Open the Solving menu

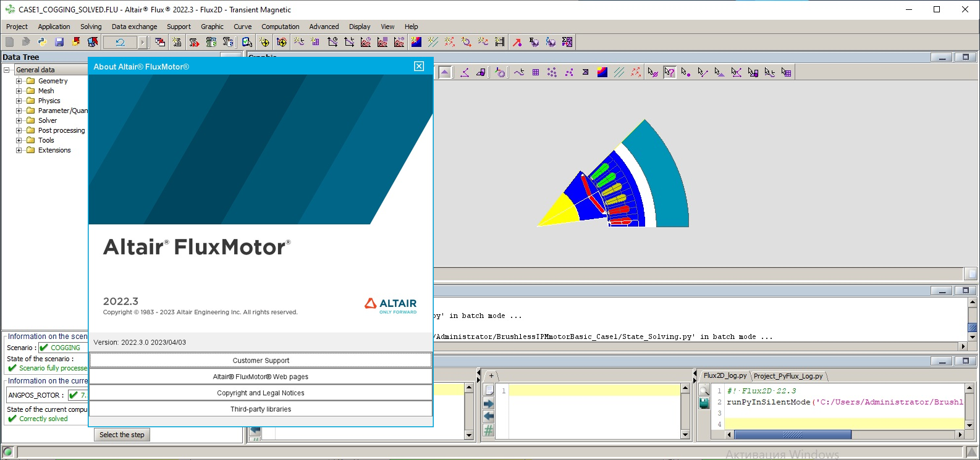click(x=91, y=27)
